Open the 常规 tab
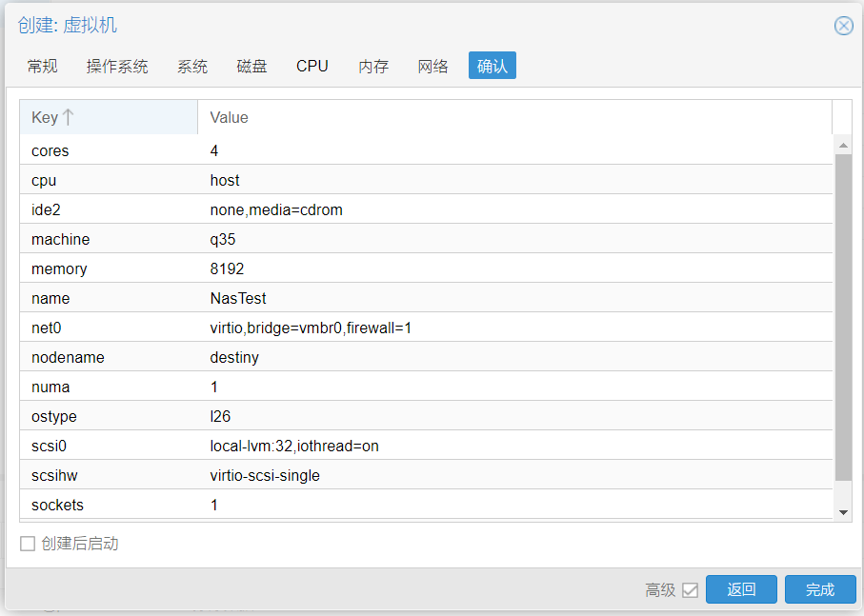Image resolution: width=864 pixels, height=616 pixels. (x=43, y=66)
